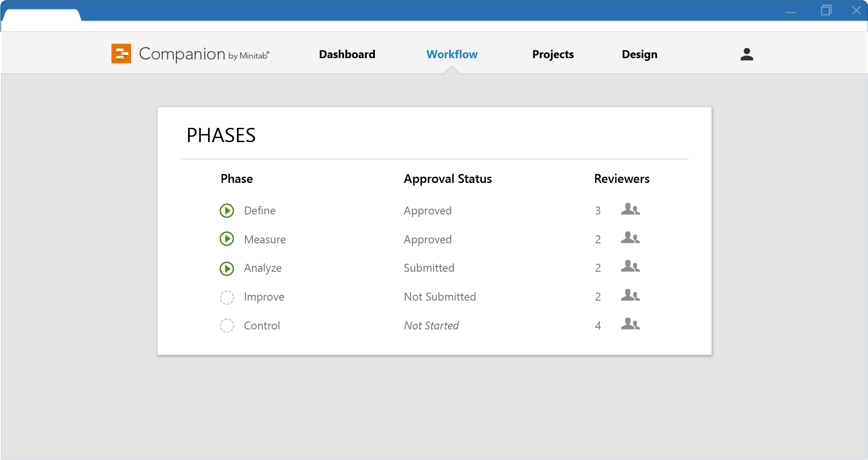
Task: Switch to the Dashboard tab
Action: click(347, 54)
